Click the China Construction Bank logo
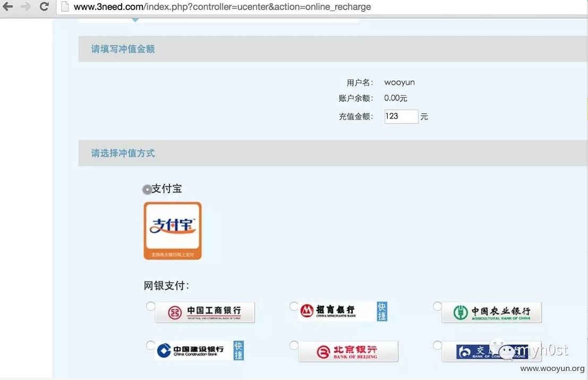 [x=199, y=350]
